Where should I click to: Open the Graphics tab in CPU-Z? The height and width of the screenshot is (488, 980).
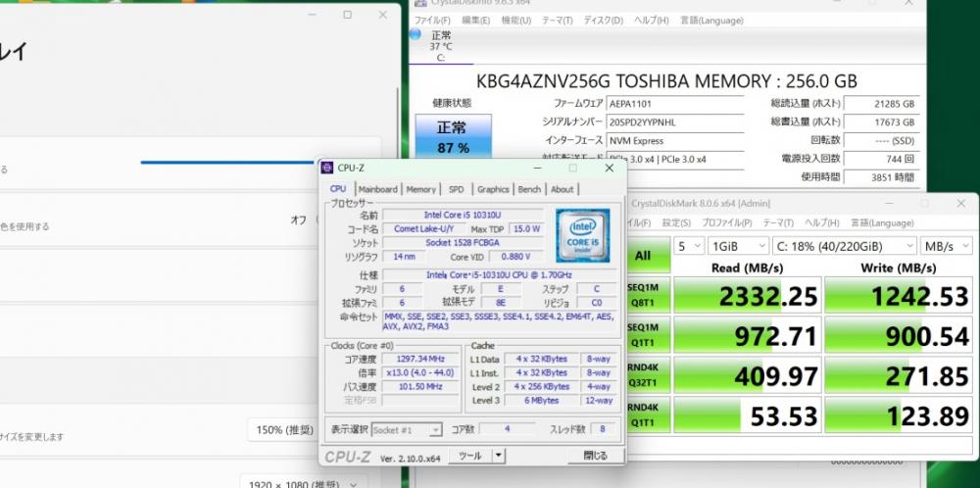tap(493, 189)
